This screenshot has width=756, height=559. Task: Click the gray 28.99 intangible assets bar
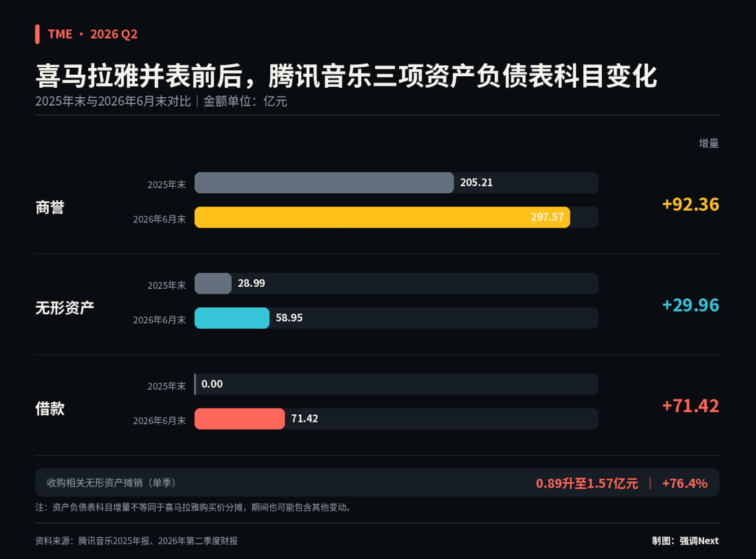coord(213,283)
